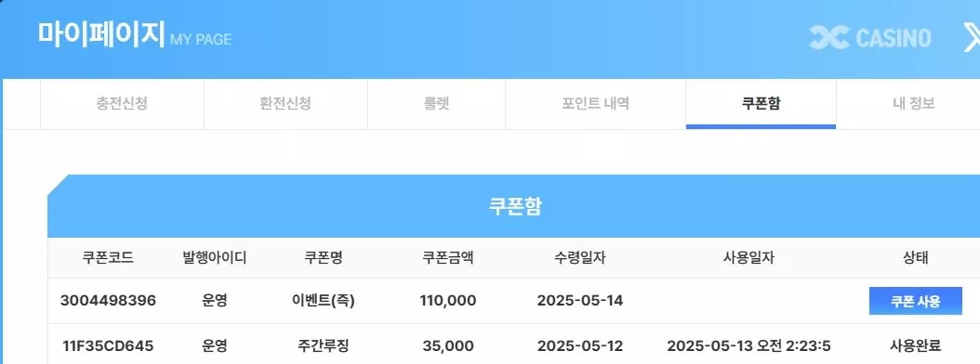Image resolution: width=980 pixels, height=364 pixels.
Task: Click the 쿠폰금액 column header
Action: (x=448, y=258)
